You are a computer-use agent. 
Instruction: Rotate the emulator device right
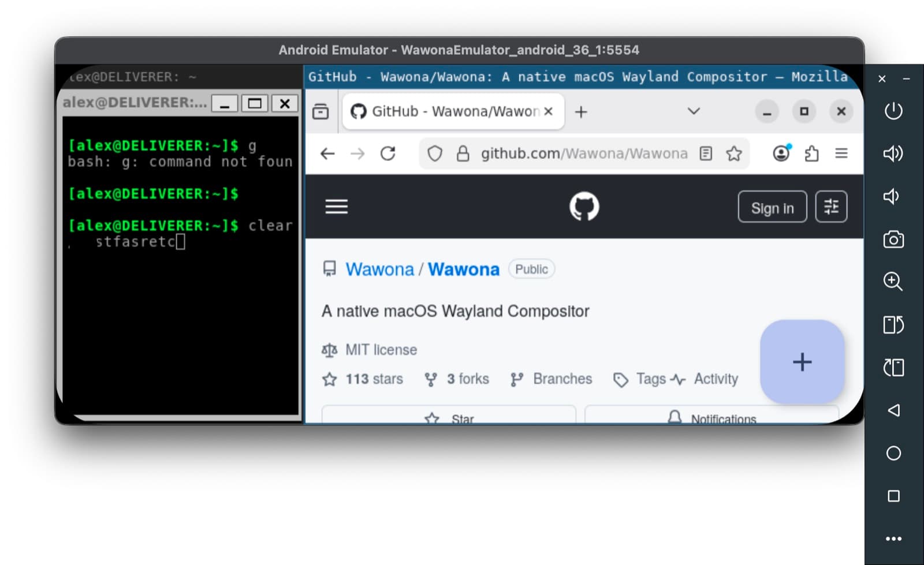coord(893,367)
